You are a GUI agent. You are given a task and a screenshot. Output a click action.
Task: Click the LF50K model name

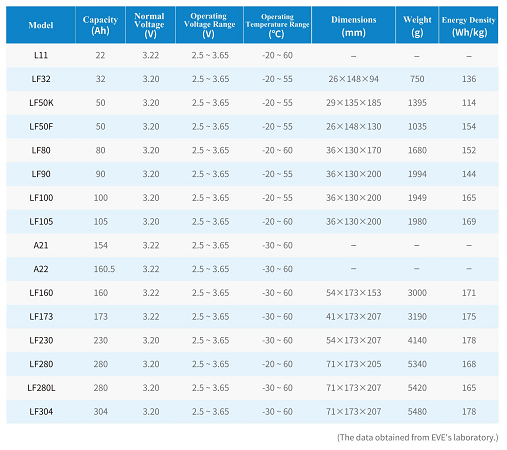click(x=41, y=103)
